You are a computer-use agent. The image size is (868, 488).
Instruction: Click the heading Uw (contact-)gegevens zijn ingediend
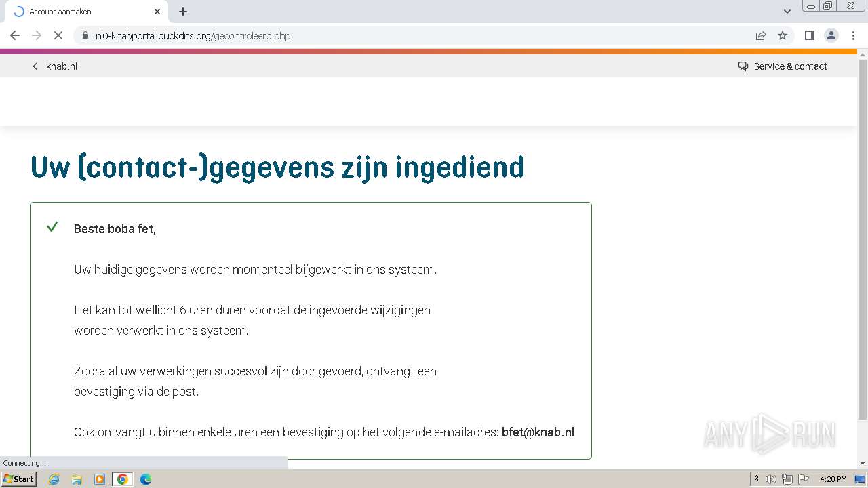tap(277, 167)
